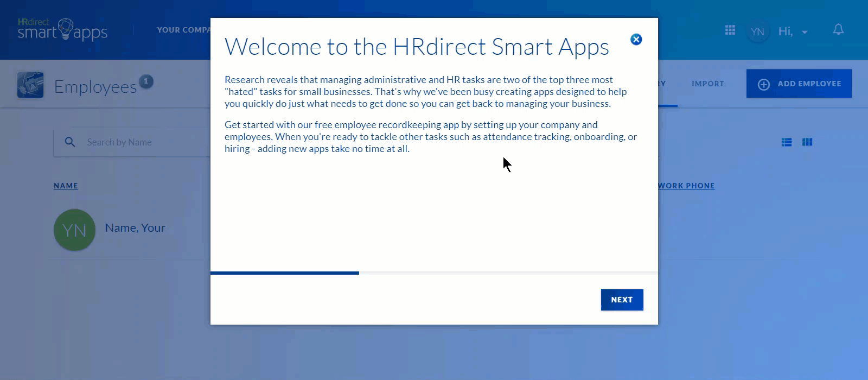
Task: Click the Employees count badge
Action: [x=146, y=81]
